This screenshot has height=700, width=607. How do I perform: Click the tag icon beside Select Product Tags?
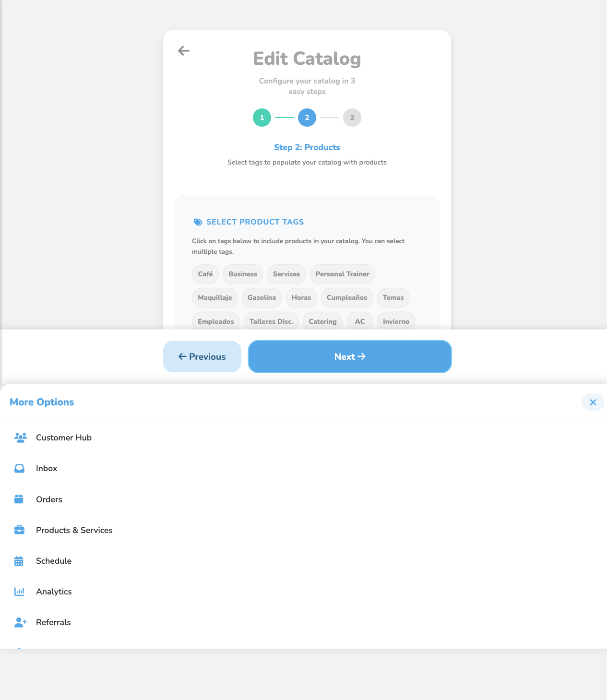click(198, 222)
